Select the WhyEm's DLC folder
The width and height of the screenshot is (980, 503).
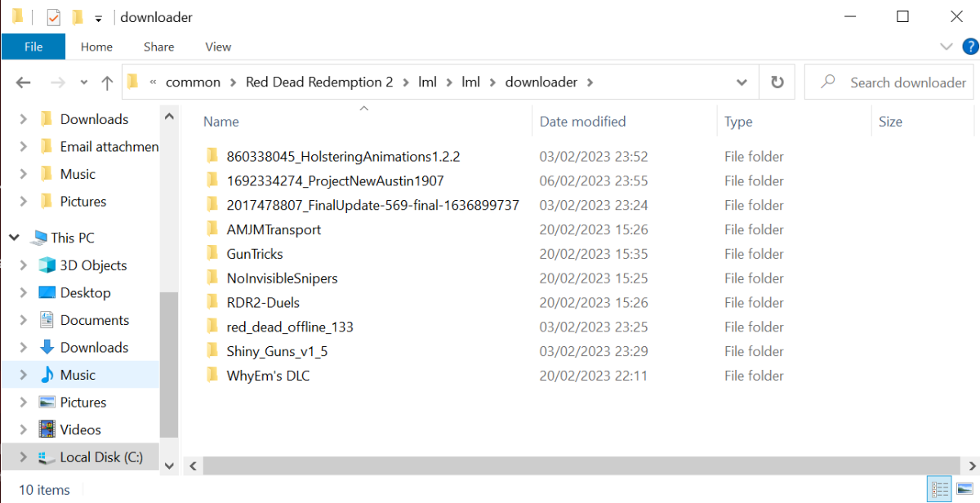pyautogui.click(x=268, y=376)
